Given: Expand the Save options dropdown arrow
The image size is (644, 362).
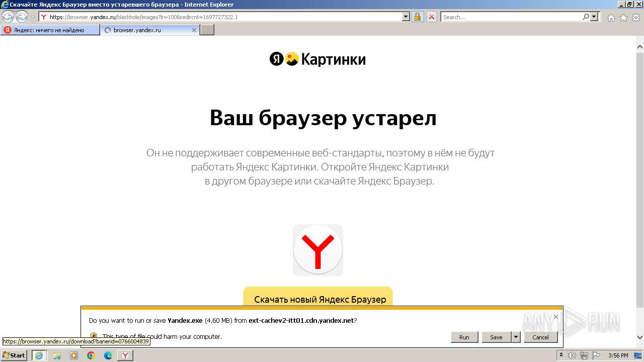Looking at the screenshot, I should click(516, 337).
